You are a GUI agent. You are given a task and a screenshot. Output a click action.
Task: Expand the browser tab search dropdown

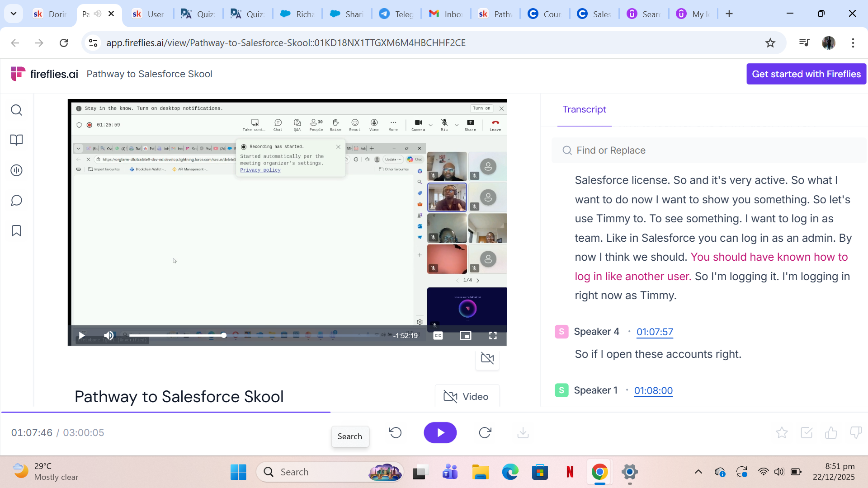(14, 14)
